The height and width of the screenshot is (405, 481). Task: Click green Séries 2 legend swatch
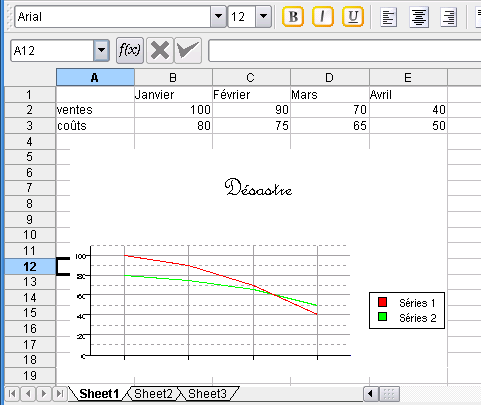[x=382, y=316]
